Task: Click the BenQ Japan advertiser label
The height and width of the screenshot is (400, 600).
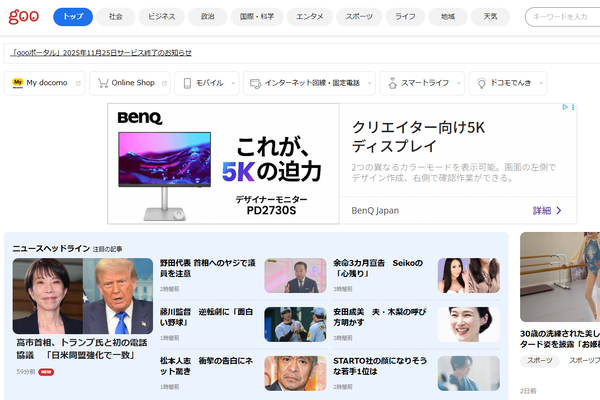Action: (x=375, y=211)
